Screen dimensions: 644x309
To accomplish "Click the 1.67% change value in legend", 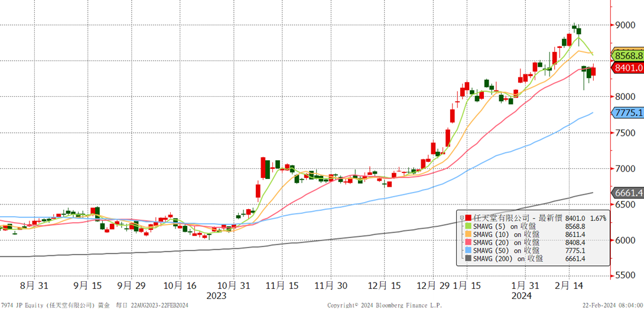I will tap(597, 218).
